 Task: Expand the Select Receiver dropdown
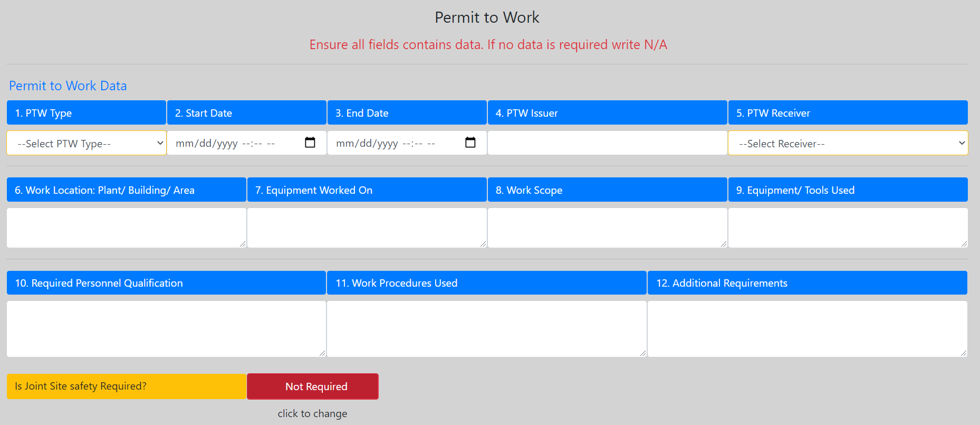click(x=848, y=143)
